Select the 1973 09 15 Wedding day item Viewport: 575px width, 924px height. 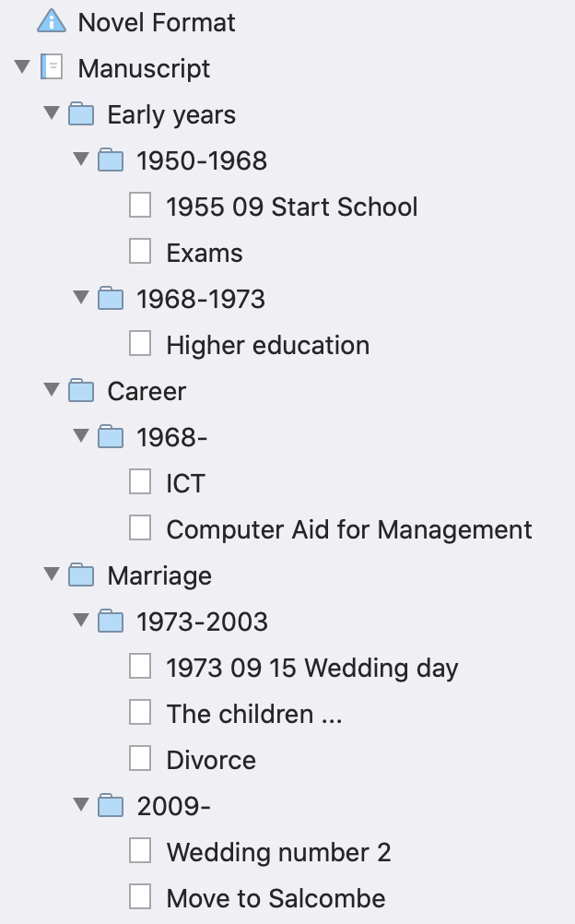coord(311,668)
